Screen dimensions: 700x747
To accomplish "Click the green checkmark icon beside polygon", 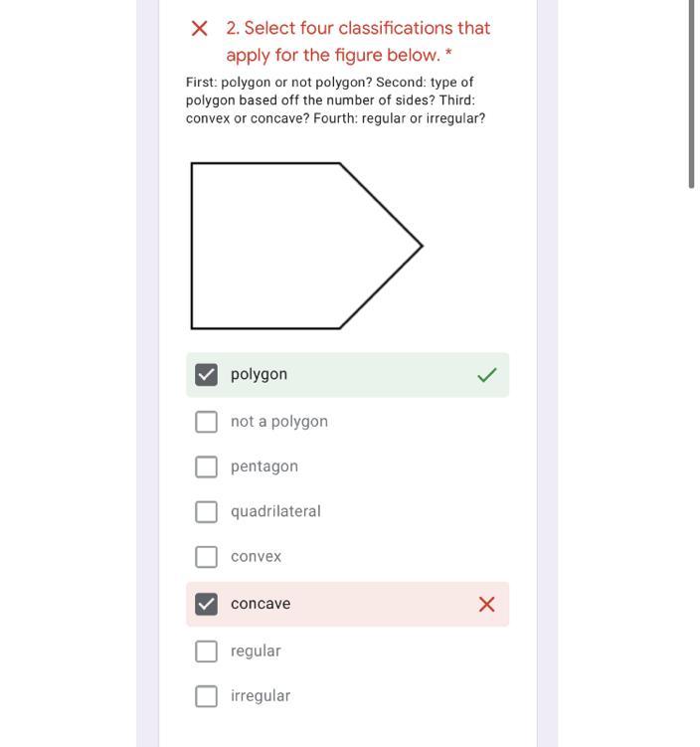I will point(486,375).
